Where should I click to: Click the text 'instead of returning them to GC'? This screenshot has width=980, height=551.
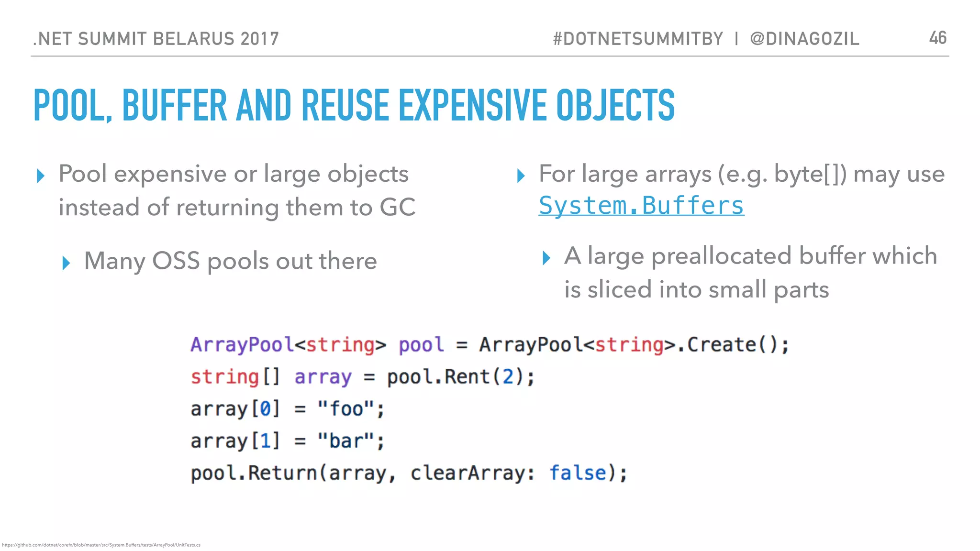click(237, 208)
